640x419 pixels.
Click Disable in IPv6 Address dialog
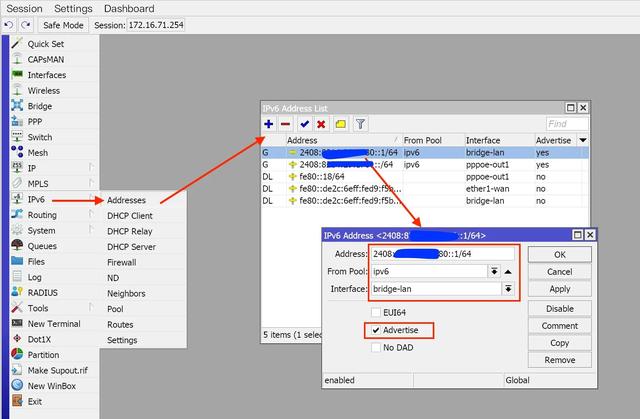click(x=560, y=309)
